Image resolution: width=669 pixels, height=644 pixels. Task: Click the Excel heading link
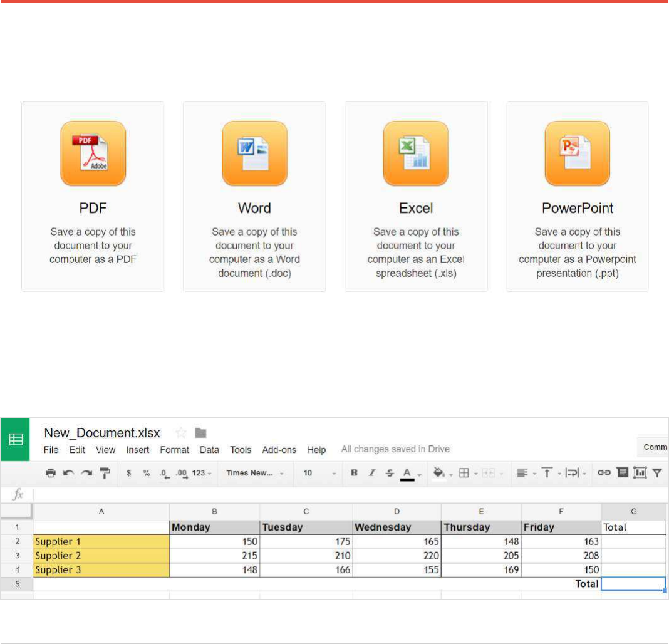416,208
